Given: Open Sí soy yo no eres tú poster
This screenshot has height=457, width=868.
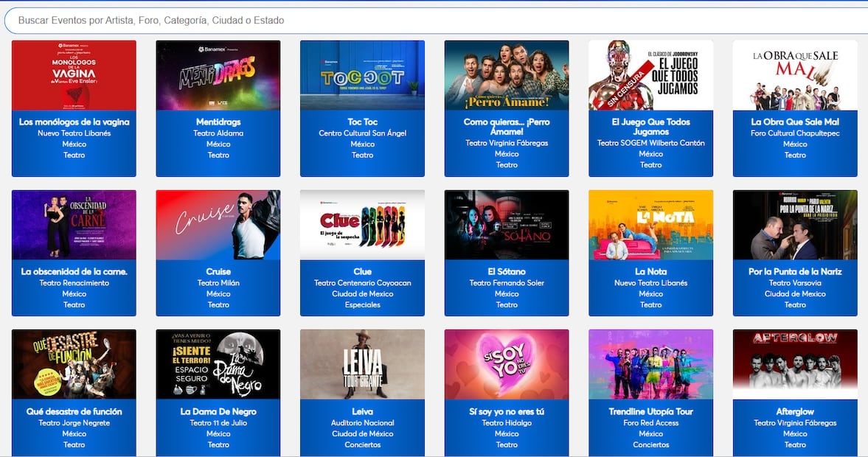Looking at the screenshot, I should click(507, 364).
